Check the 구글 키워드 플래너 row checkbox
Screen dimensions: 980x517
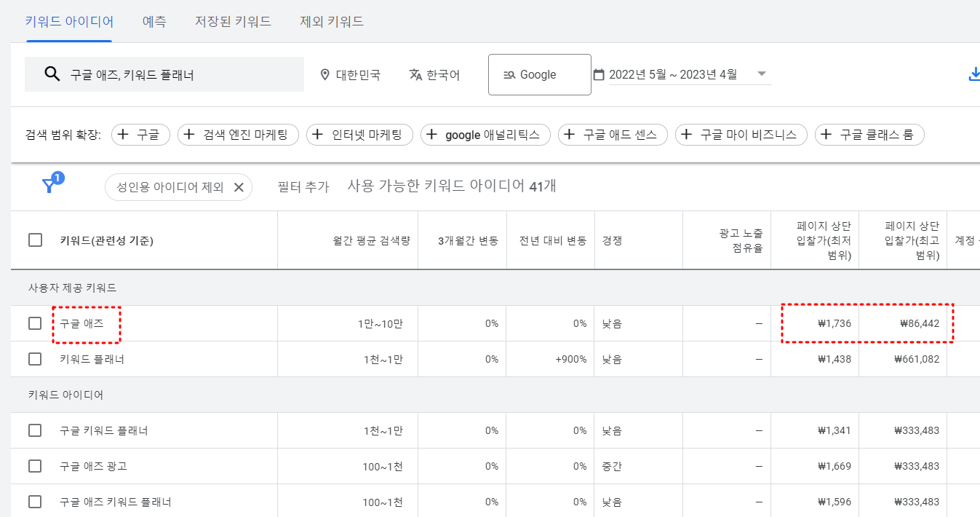(35, 430)
